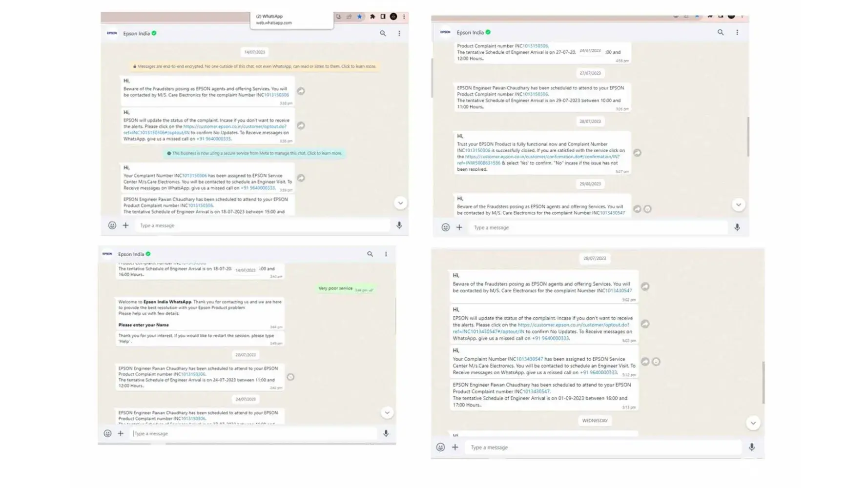The image size is (868, 488).
Task: React to the 24-07-2023 engineer schedule message
Action: click(x=290, y=377)
